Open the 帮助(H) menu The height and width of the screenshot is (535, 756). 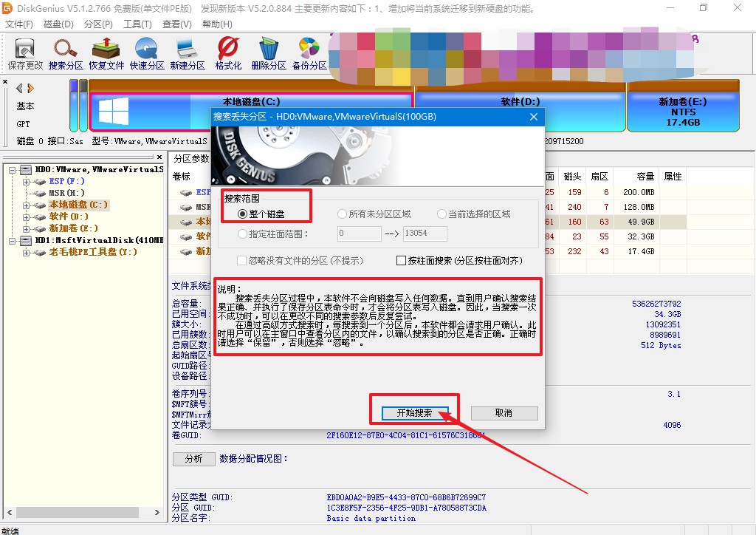[x=217, y=24]
